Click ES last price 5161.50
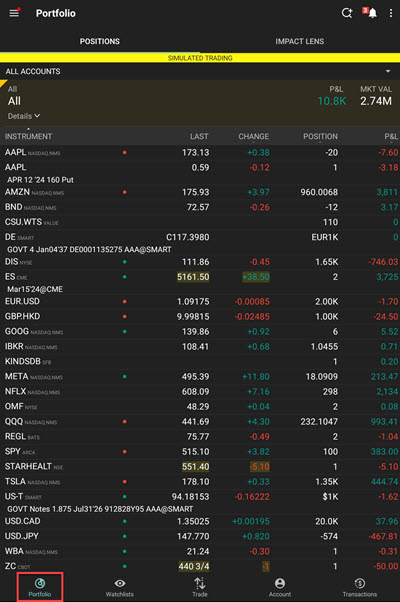This screenshot has height=602, width=400. [x=193, y=277]
